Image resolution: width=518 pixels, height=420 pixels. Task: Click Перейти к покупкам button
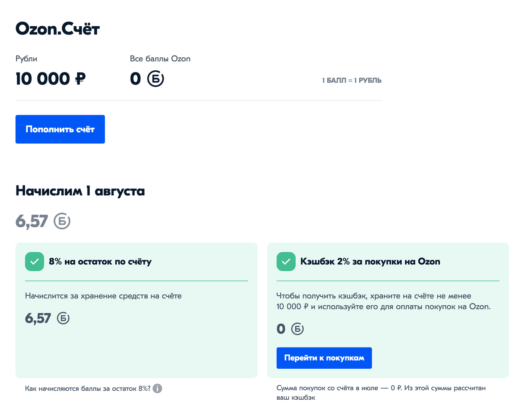(324, 358)
